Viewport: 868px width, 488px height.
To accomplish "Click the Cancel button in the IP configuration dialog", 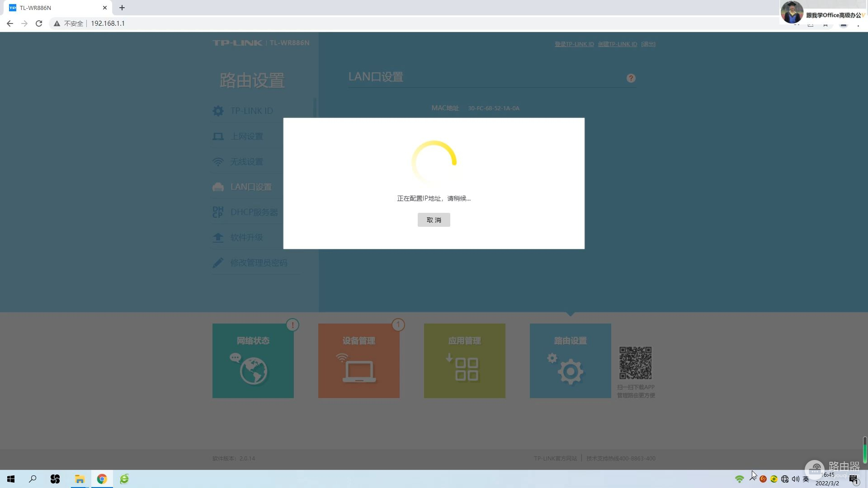I will coord(434,220).
